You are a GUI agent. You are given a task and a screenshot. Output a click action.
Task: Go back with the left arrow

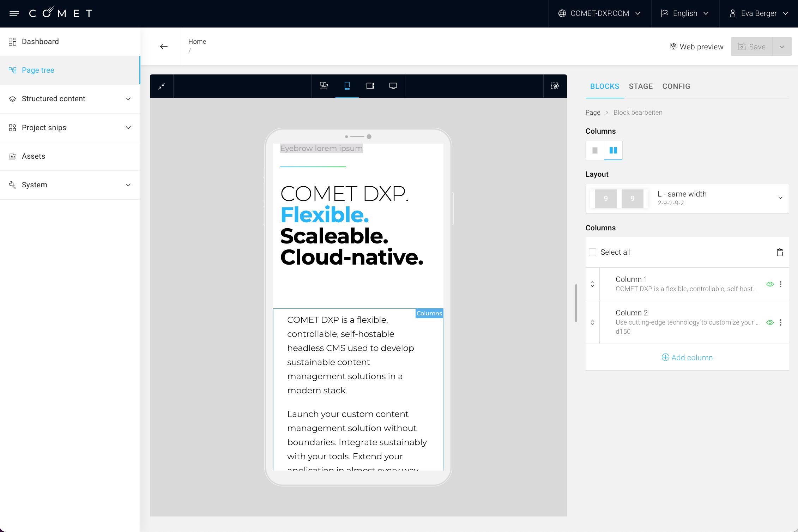tap(164, 47)
